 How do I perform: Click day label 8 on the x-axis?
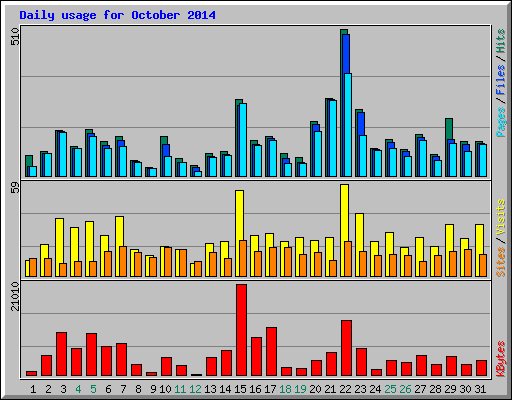click(x=138, y=389)
